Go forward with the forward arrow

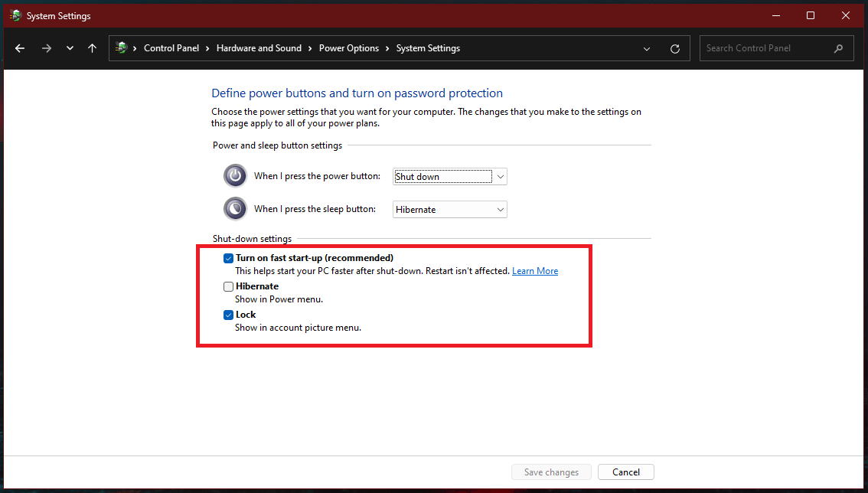tap(47, 48)
